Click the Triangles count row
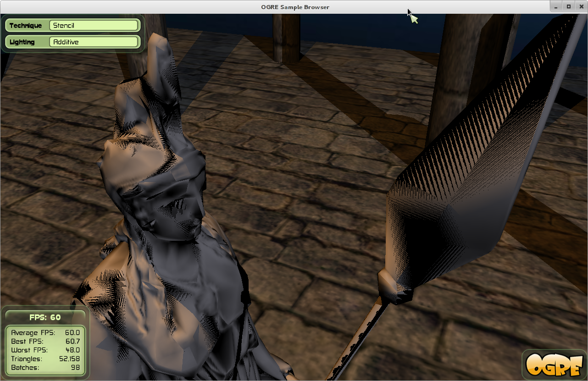Screen dimensions: 588x381 pyautogui.click(x=45, y=359)
